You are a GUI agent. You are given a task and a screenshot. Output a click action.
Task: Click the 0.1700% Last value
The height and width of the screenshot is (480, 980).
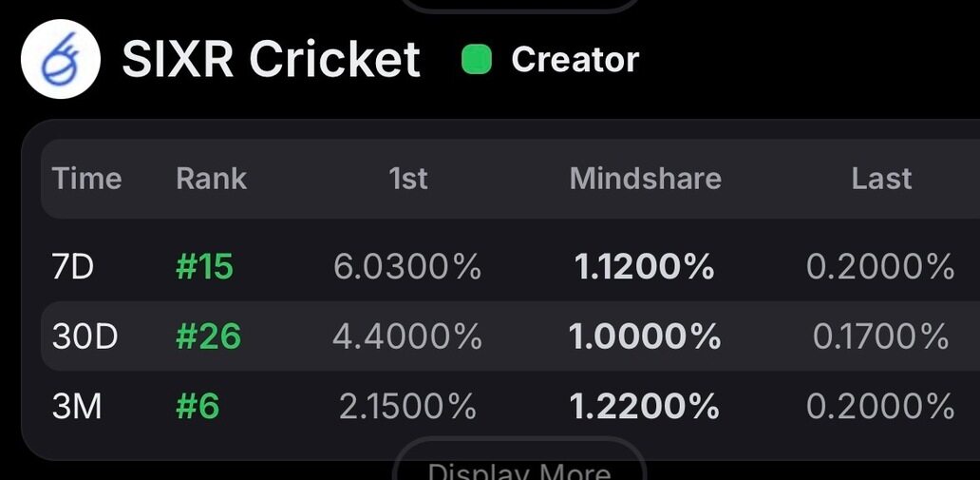880,336
